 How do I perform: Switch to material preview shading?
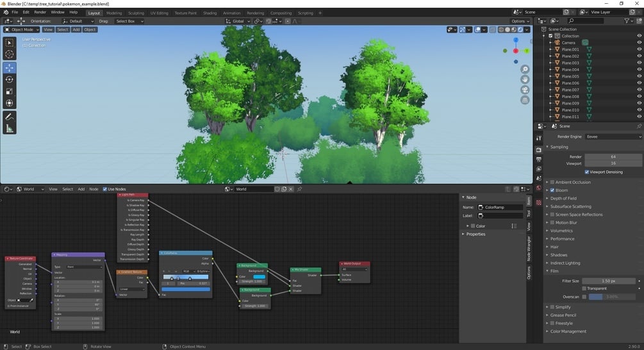coord(514,29)
